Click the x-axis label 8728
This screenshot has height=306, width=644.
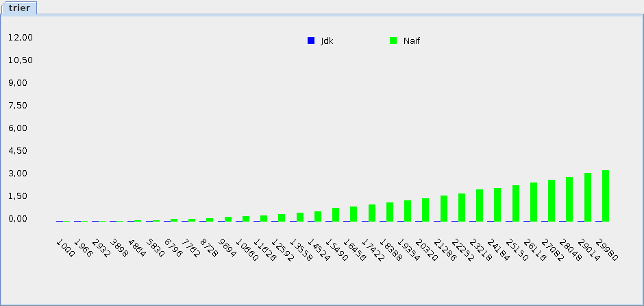(x=209, y=248)
